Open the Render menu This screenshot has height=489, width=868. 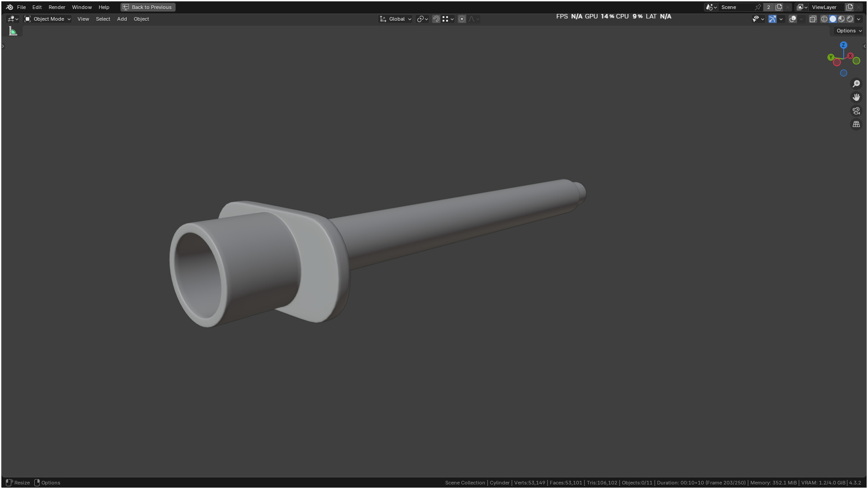point(57,7)
